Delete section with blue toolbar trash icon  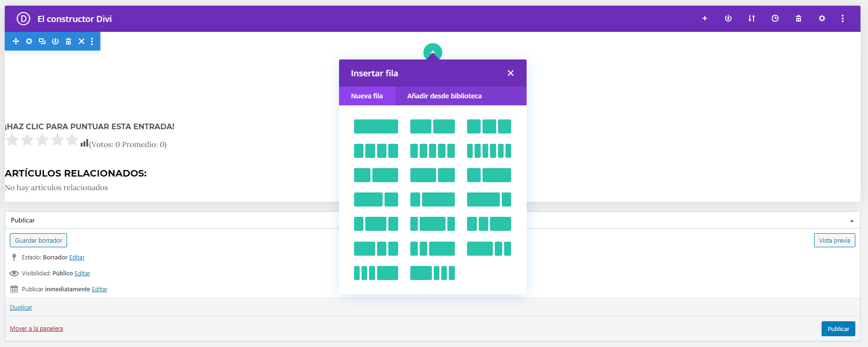pyautogui.click(x=68, y=41)
